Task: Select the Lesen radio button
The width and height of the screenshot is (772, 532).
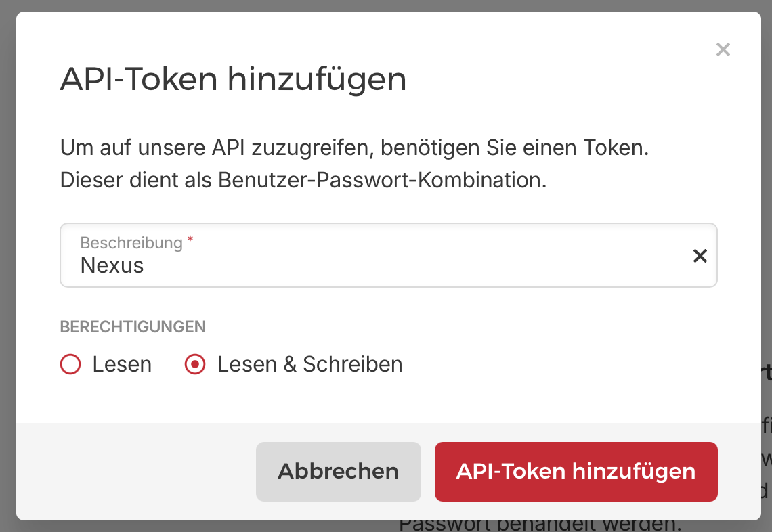Action: click(70, 365)
